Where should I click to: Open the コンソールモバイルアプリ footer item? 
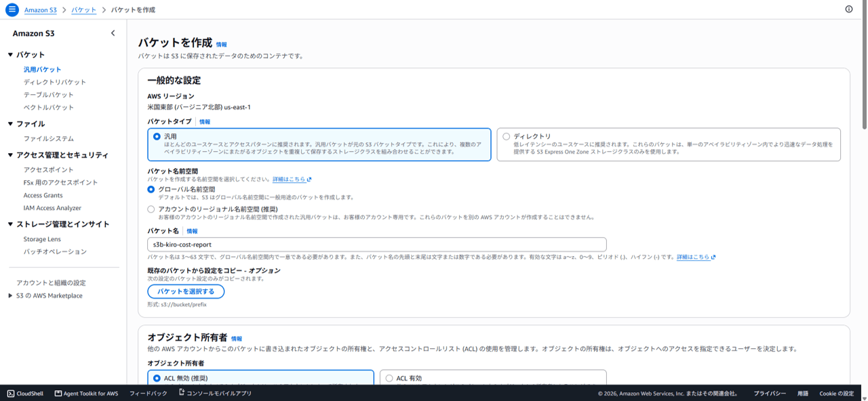(x=215, y=393)
